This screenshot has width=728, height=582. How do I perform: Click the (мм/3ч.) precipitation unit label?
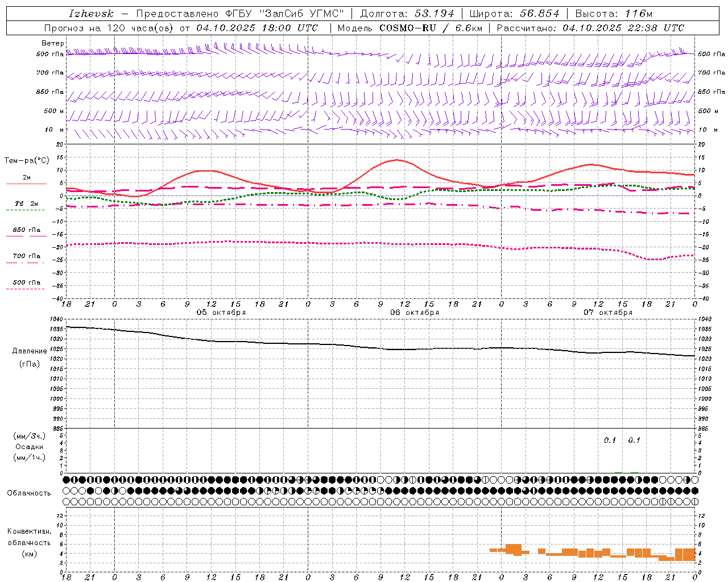click(30, 436)
